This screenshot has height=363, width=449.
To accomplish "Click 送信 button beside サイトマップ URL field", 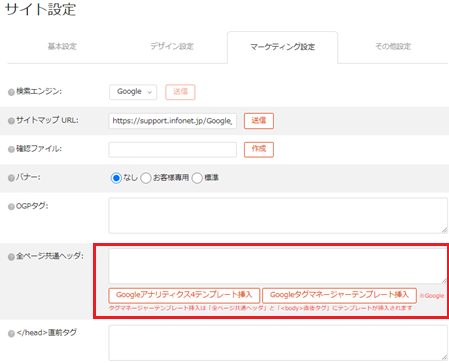I will click(259, 121).
